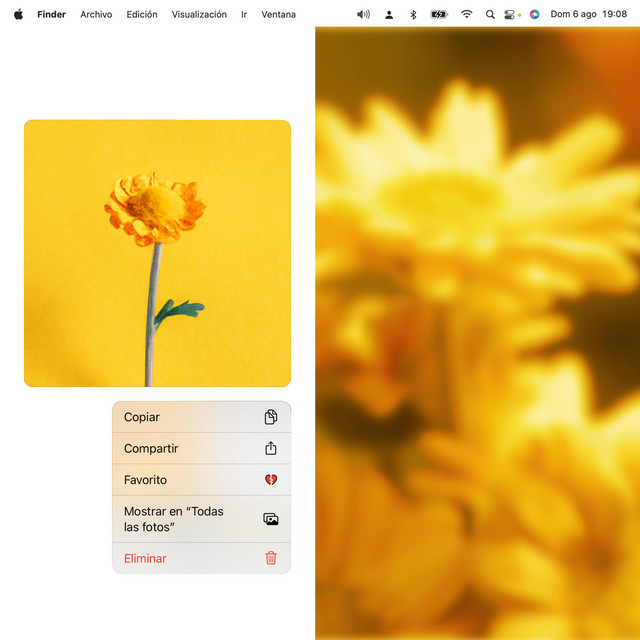Viewport: 640px width, 640px height.
Task: Open Spotlight search magnifier
Action: click(x=490, y=14)
